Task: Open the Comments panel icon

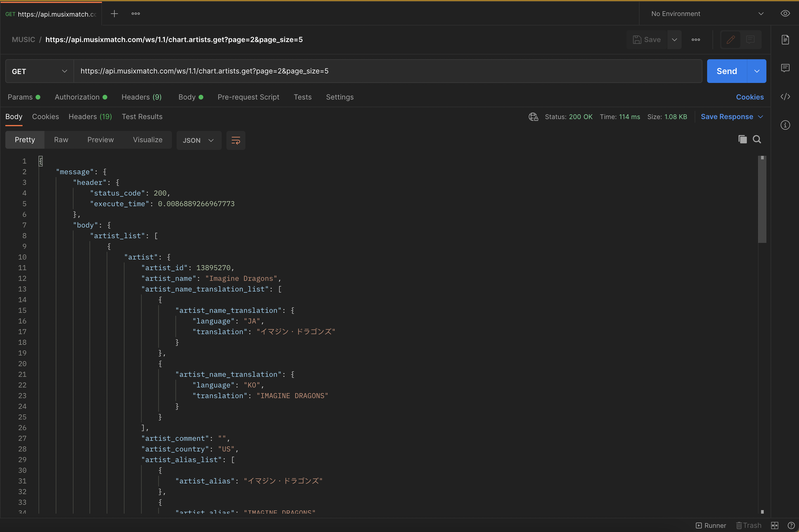Action: tap(786, 68)
